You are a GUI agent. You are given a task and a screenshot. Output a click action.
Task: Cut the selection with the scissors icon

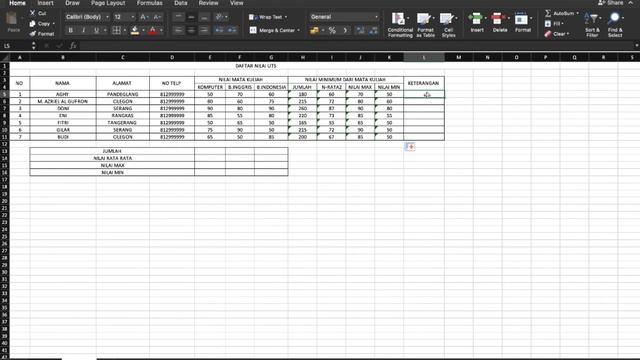pyautogui.click(x=33, y=13)
